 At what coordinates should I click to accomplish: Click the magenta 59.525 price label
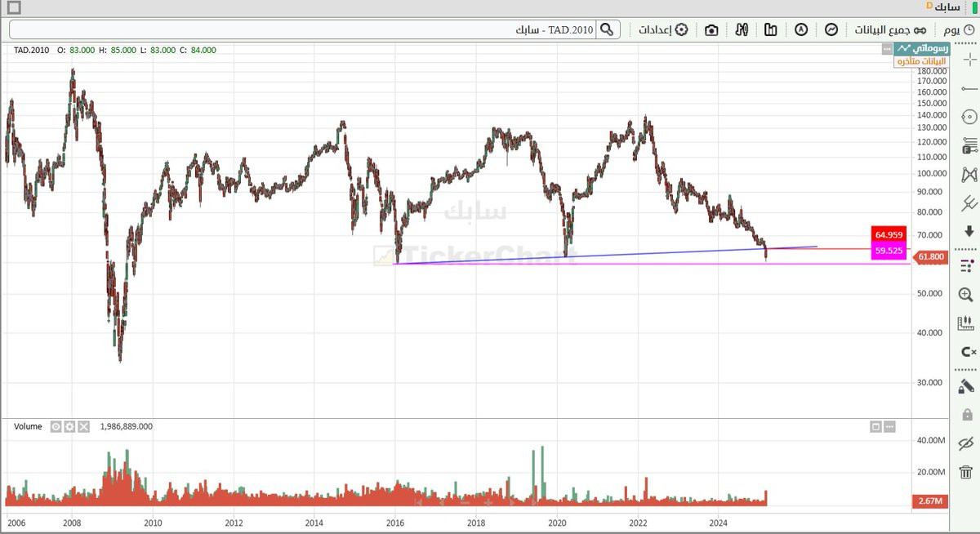(x=888, y=251)
